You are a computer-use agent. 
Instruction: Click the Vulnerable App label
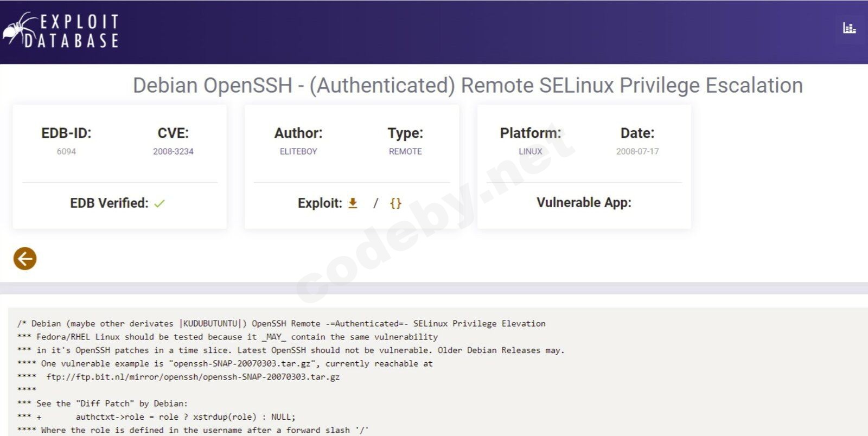tap(584, 202)
